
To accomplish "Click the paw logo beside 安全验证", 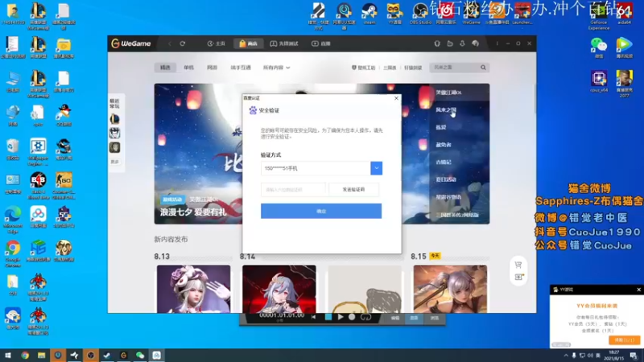I will 253,110.
